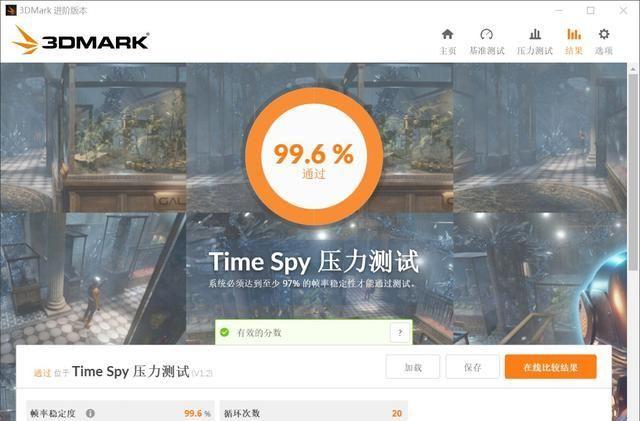Click the 保存 save button

point(472,367)
